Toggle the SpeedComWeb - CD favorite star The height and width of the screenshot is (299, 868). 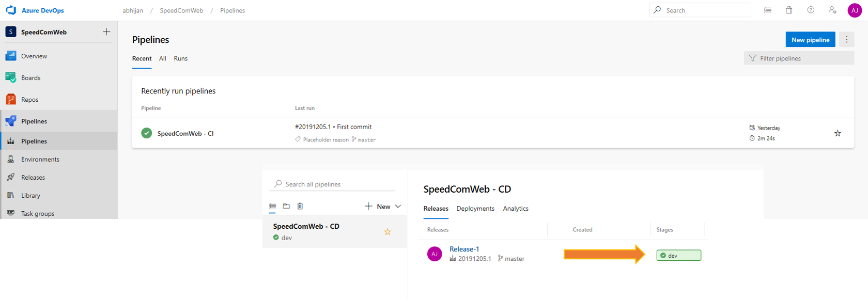tap(388, 232)
